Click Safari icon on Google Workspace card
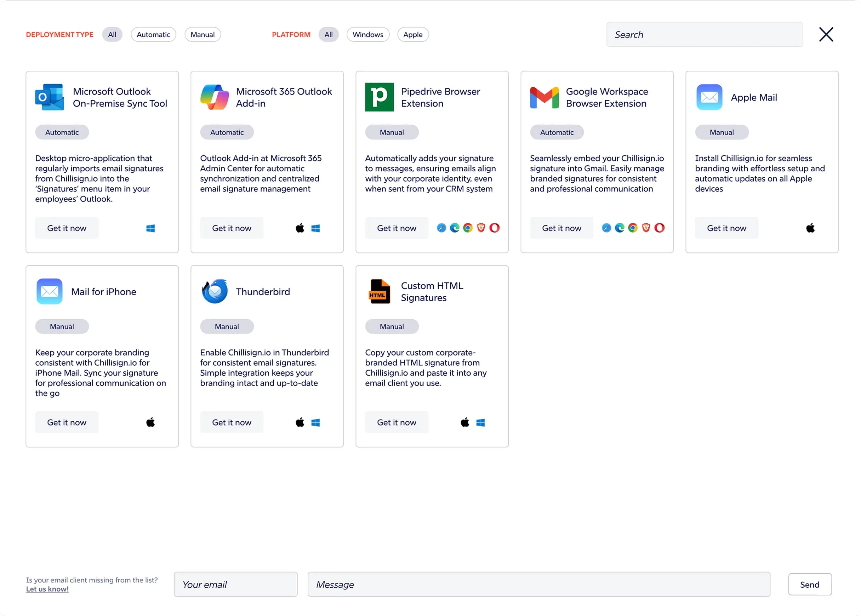The image size is (861, 616). (x=606, y=228)
